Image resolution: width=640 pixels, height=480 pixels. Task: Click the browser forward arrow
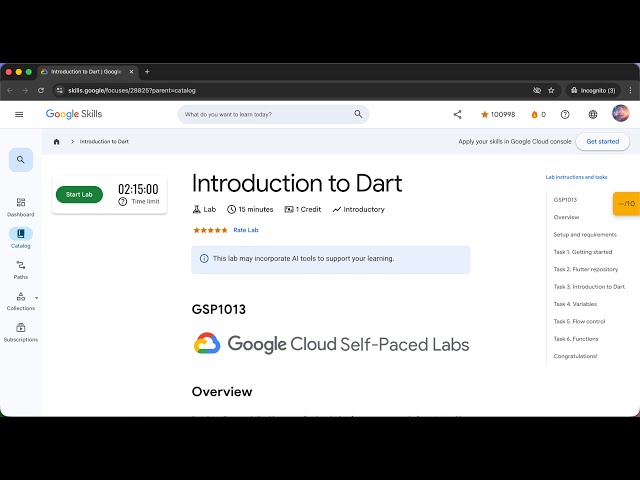(x=25, y=91)
